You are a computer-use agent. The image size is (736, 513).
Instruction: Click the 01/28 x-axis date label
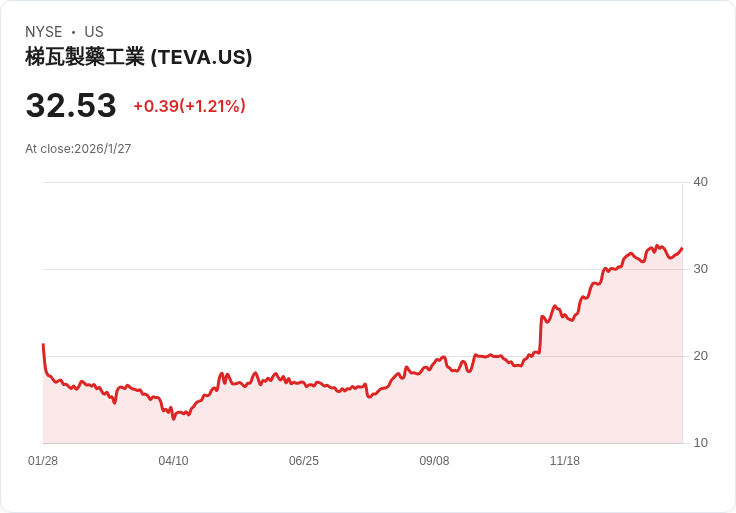pos(43,461)
